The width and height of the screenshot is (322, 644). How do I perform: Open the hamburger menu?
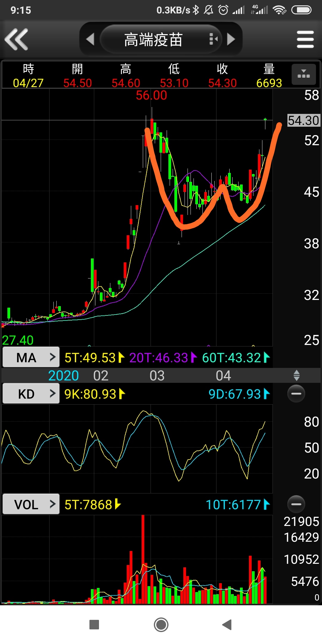[305, 39]
